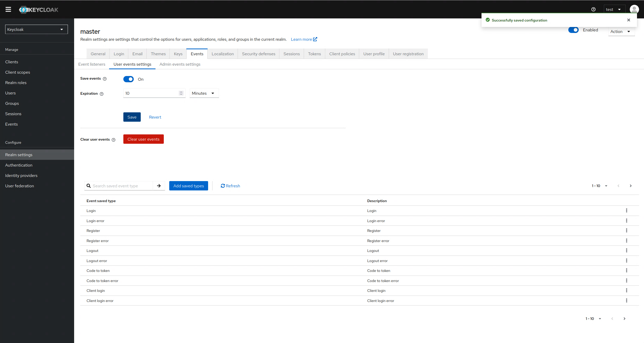Open the Keycloak realm selector dropdown
Viewport: 644px width, 343px height.
click(36, 29)
